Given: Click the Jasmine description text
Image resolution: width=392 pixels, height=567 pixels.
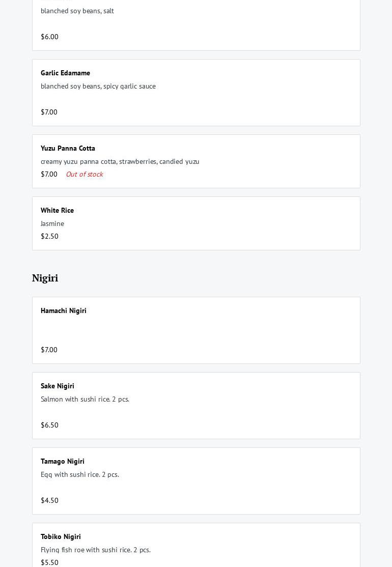Looking at the screenshot, I should pyautogui.click(x=52, y=223).
